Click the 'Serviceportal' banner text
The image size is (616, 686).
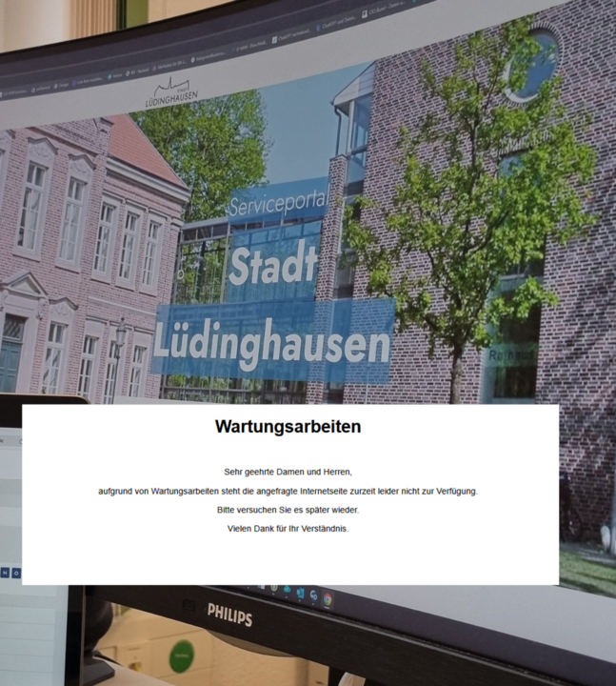[278, 204]
